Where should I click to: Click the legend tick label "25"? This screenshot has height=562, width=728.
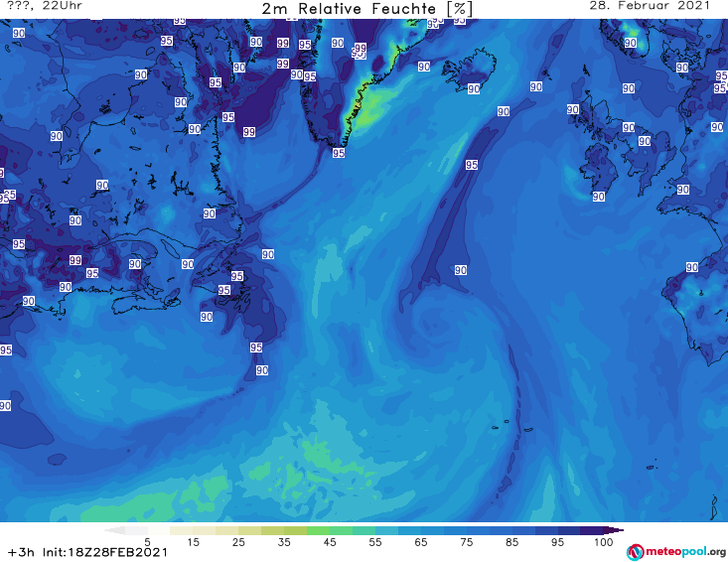click(x=238, y=542)
